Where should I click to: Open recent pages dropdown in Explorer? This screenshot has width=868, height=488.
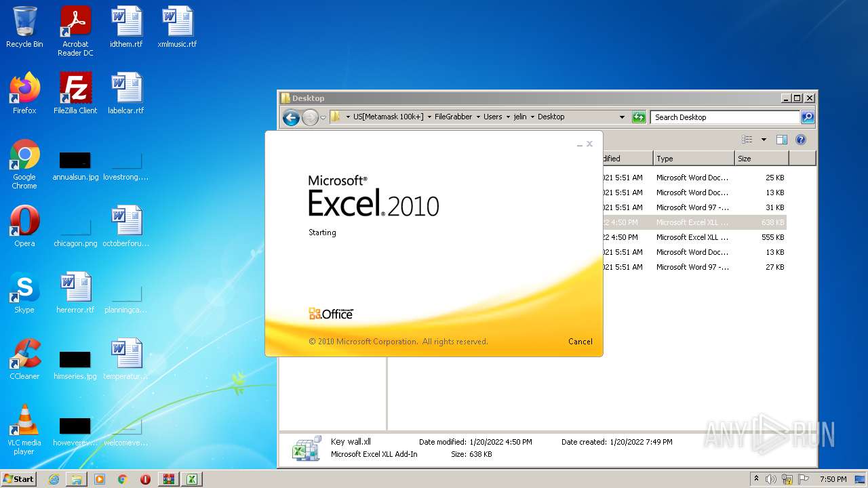323,117
